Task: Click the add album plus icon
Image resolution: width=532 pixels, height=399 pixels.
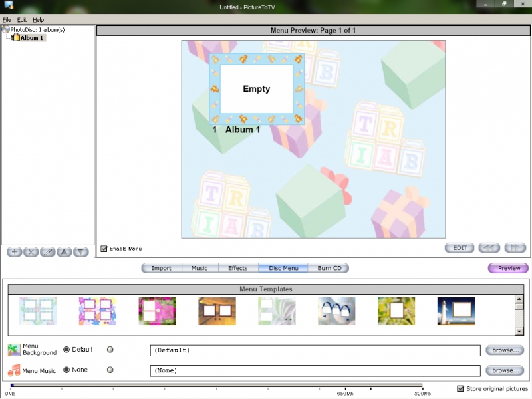Action: click(x=15, y=252)
